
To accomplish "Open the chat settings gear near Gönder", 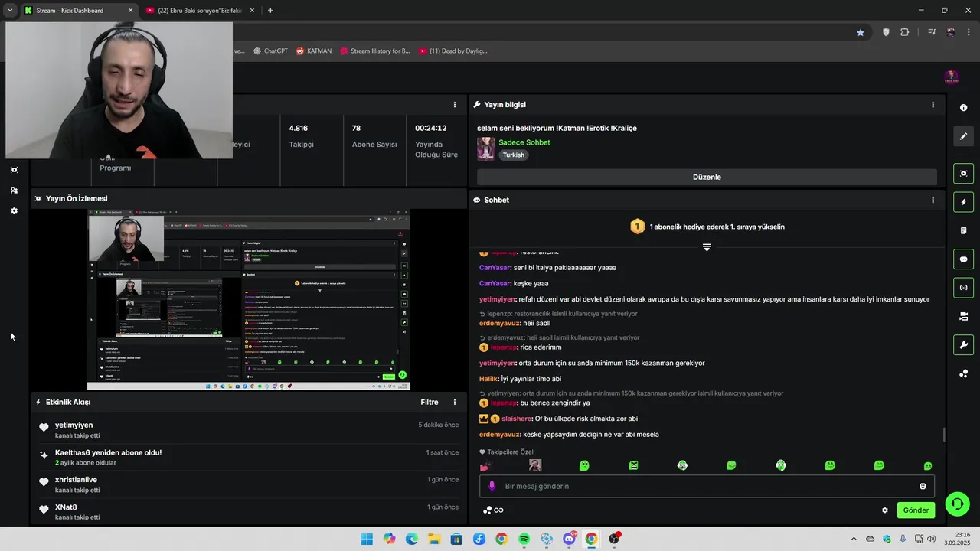I will [885, 510].
